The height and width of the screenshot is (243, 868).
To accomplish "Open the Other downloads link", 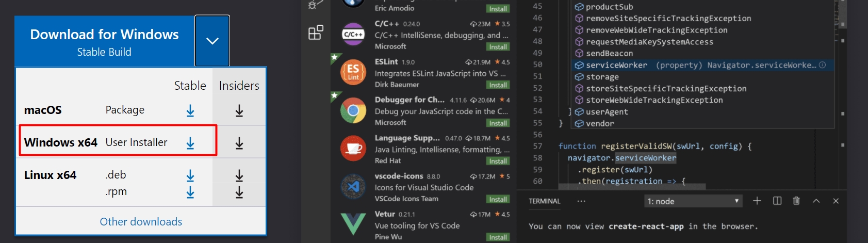I will tap(141, 222).
